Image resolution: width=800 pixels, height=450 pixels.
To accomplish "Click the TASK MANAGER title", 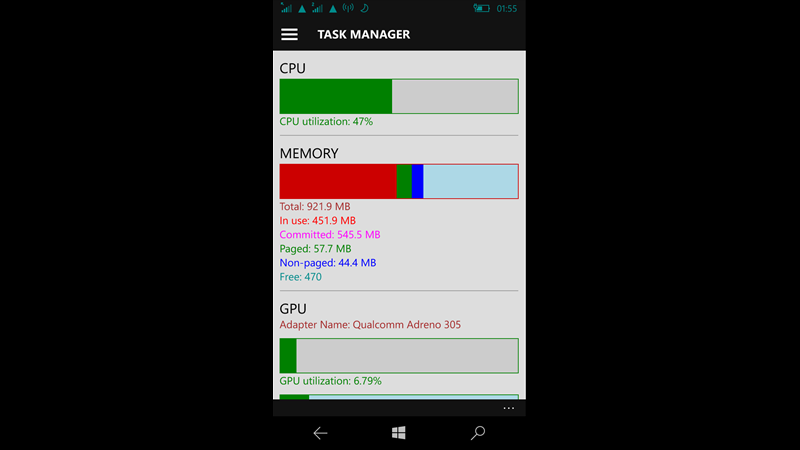I will [363, 34].
